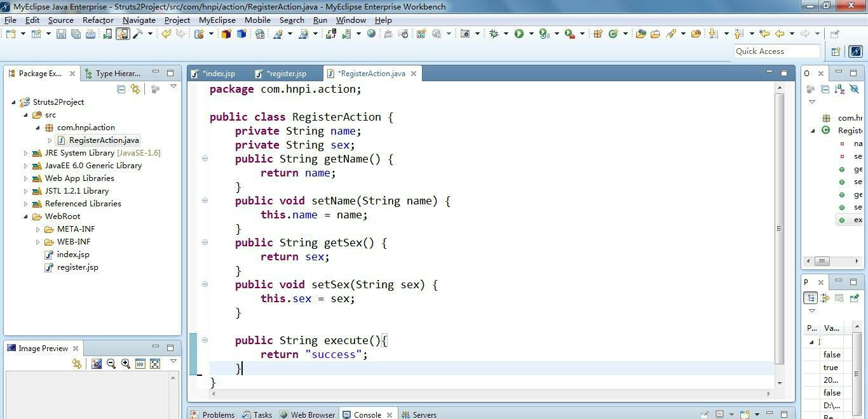Open the Problems tab
Screen dimensions: 868x419
click(213, 415)
